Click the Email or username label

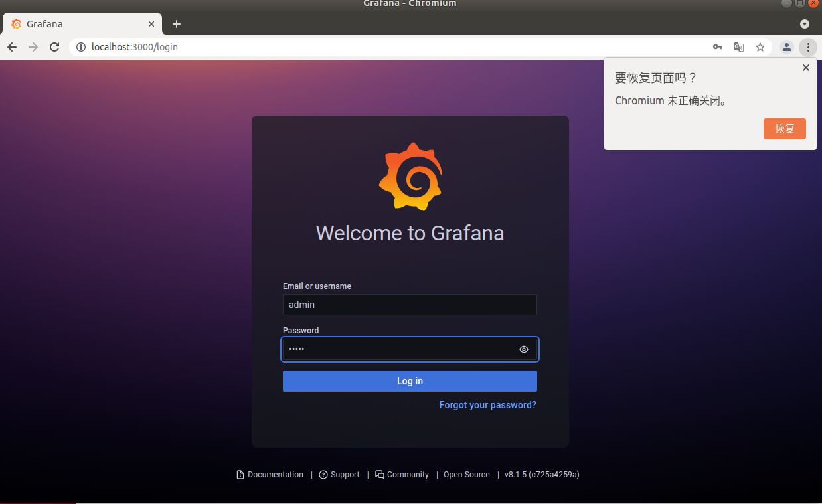(x=317, y=286)
